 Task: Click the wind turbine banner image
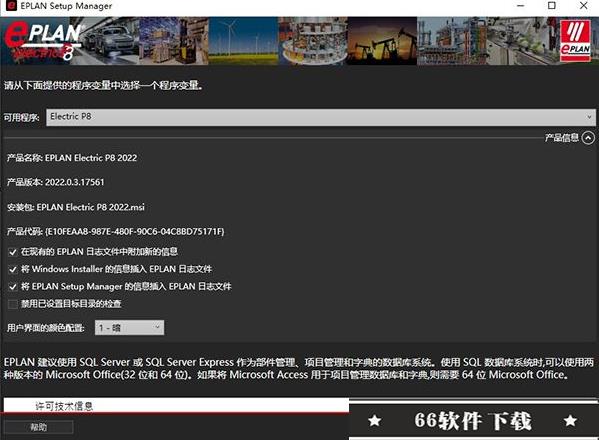[x=243, y=40]
